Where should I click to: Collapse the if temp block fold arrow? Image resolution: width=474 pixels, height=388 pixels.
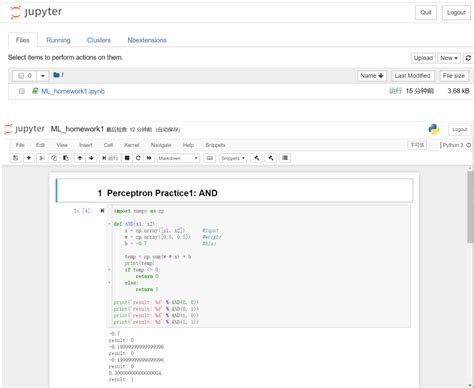[x=109, y=269]
